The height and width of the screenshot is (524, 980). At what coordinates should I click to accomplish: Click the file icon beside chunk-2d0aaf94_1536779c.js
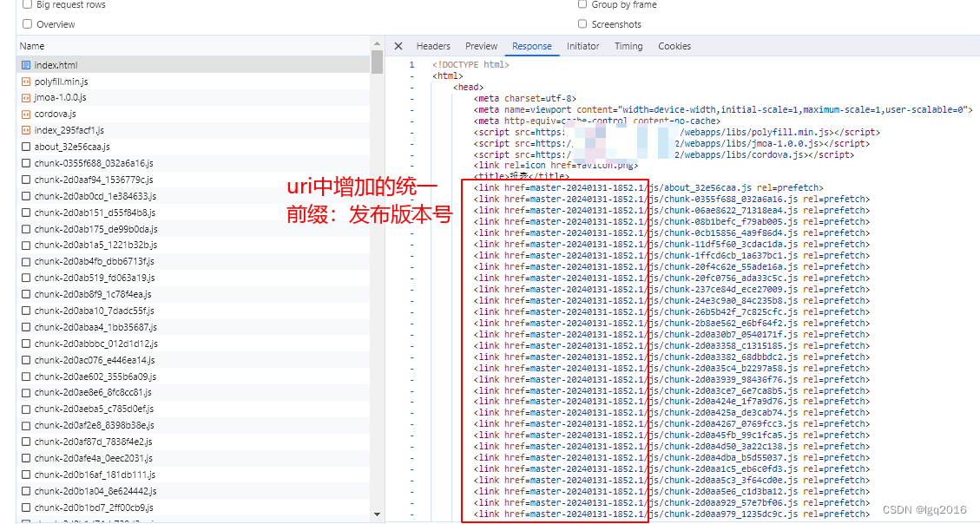(x=26, y=180)
